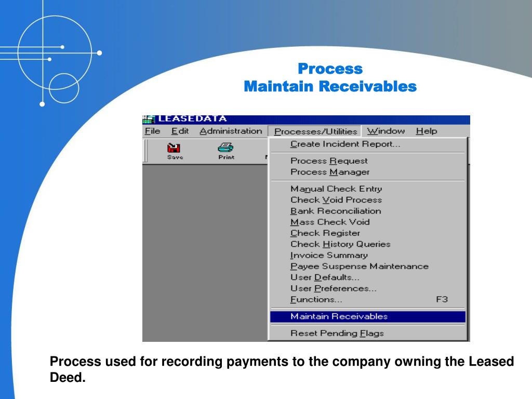Image resolution: width=532 pixels, height=399 pixels.
Task: Click the LEASEDATA window title text
Action: 192,119
